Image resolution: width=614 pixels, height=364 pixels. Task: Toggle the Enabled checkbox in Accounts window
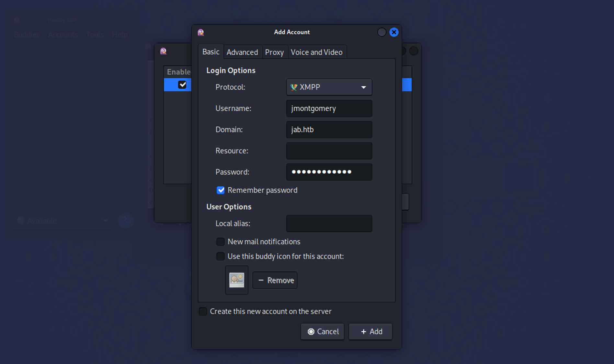point(182,85)
